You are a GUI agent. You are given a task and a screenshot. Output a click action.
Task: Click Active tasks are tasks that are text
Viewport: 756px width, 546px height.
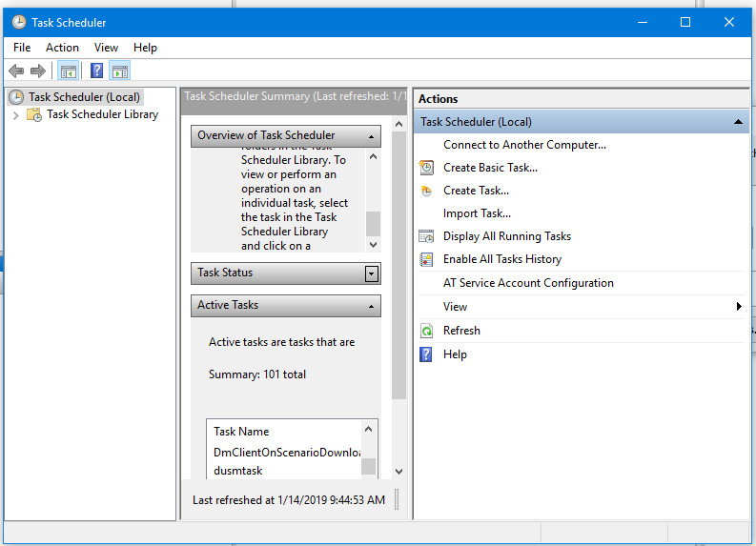click(x=281, y=342)
